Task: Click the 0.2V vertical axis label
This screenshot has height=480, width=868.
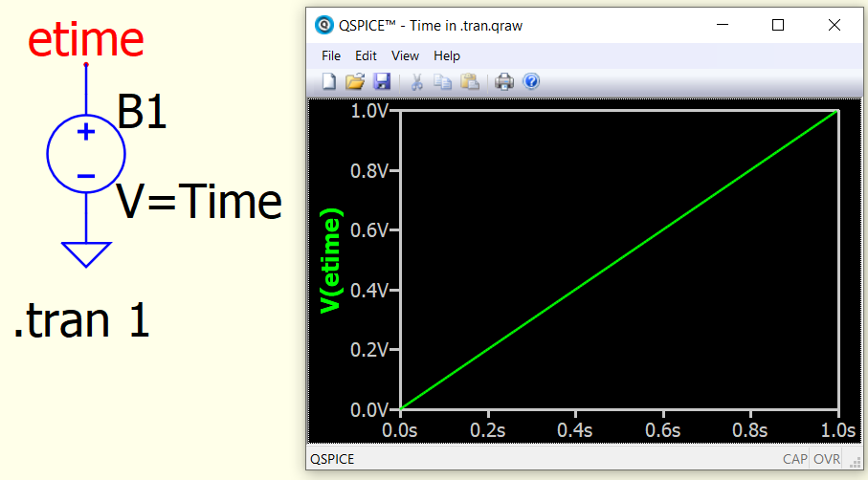Action: coord(369,350)
